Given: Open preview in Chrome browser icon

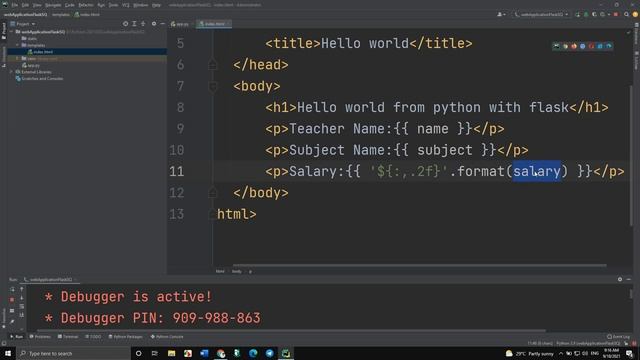Looking at the screenshot, I should pos(566,46).
